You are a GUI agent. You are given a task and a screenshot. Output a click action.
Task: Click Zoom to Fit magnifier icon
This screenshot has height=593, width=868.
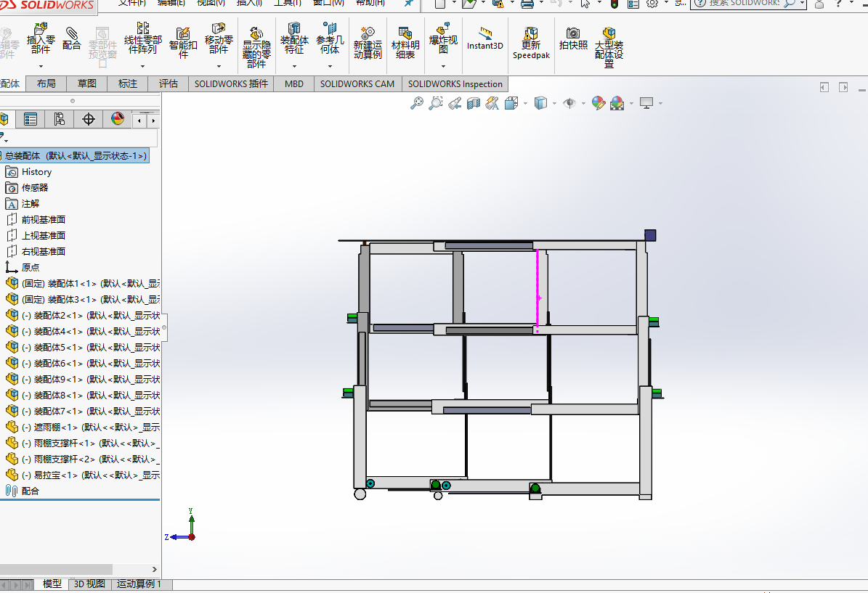pos(416,103)
